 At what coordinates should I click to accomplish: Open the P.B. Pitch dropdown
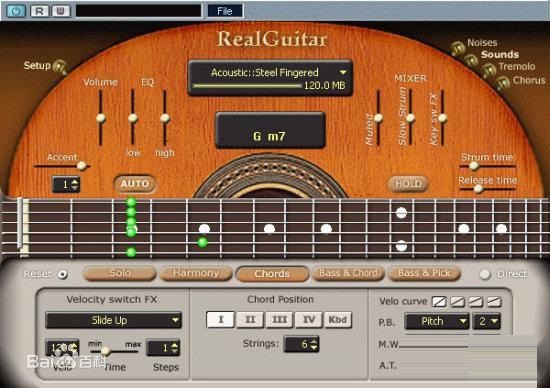click(x=437, y=321)
